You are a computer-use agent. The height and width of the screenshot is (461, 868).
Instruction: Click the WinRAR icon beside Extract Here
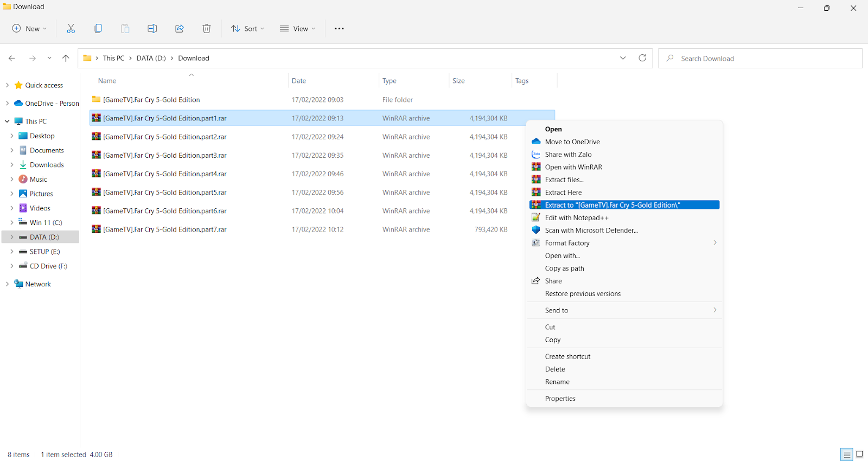(536, 192)
